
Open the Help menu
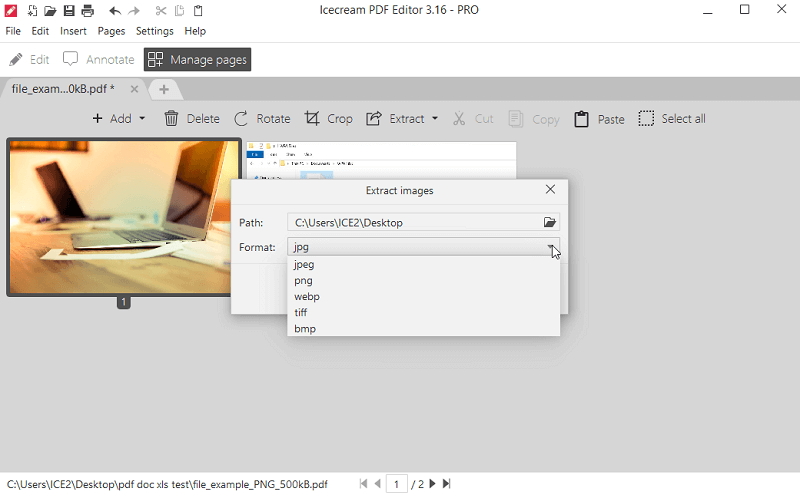point(195,31)
